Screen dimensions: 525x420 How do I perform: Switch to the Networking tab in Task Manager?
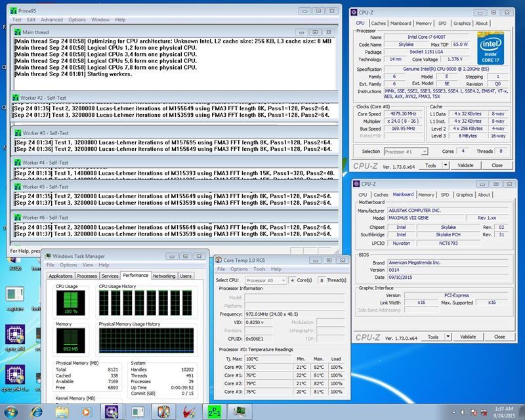click(x=164, y=276)
